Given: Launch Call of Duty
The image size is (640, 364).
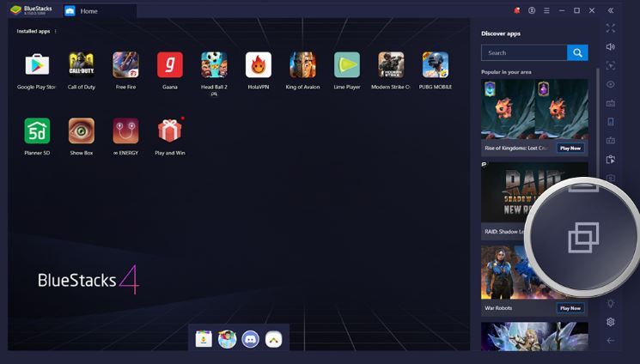Looking at the screenshot, I should (82, 65).
